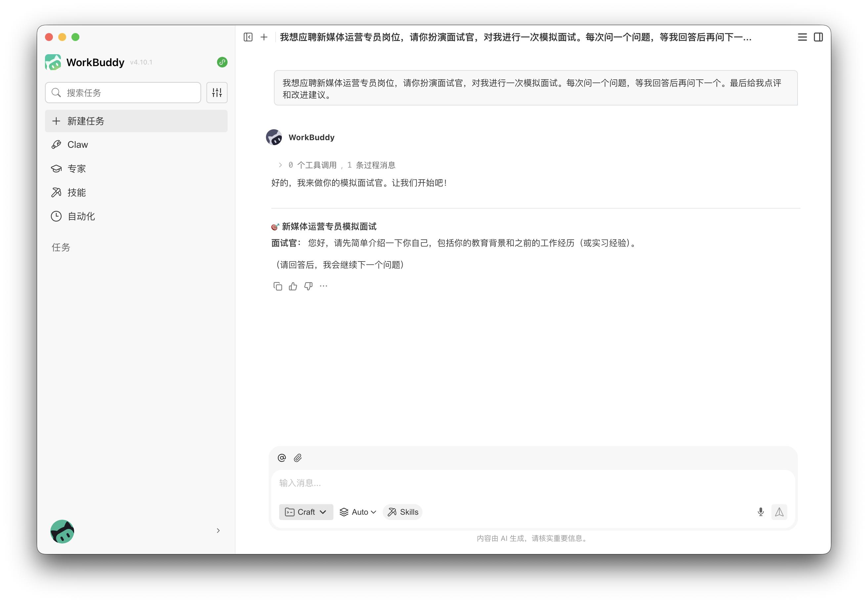The width and height of the screenshot is (868, 603).
Task: Toggle the sidebar collapse icon in toolbar
Action: click(248, 37)
